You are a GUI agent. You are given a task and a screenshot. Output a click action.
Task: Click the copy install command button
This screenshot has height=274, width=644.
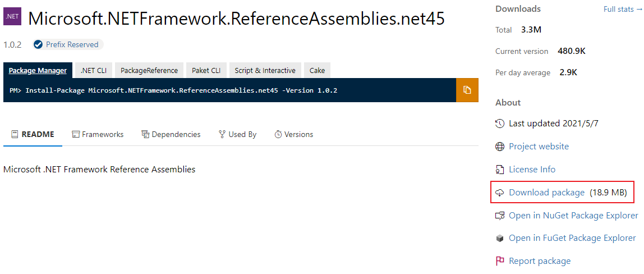click(467, 90)
